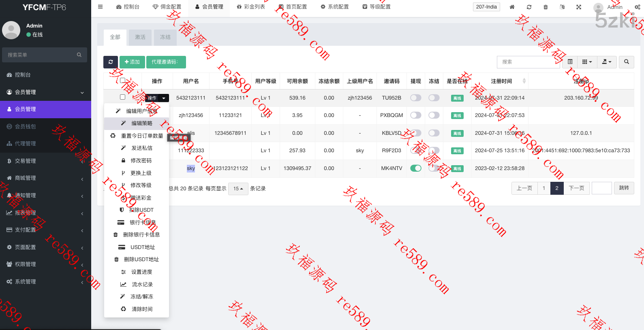The image size is (644, 330).
Task: Click the trash icon to clear cache
Action: pyautogui.click(x=546, y=7)
